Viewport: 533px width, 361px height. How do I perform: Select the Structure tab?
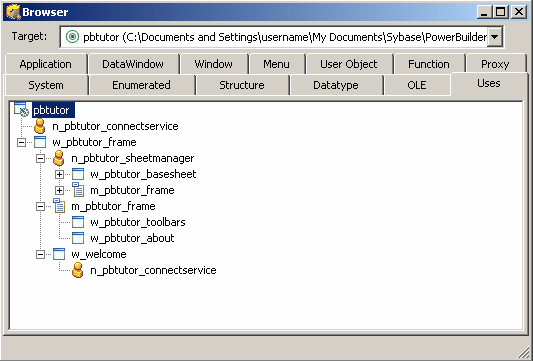242,85
